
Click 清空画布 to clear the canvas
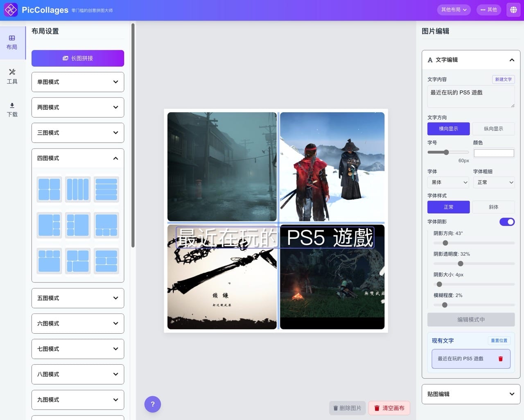[389, 408]
